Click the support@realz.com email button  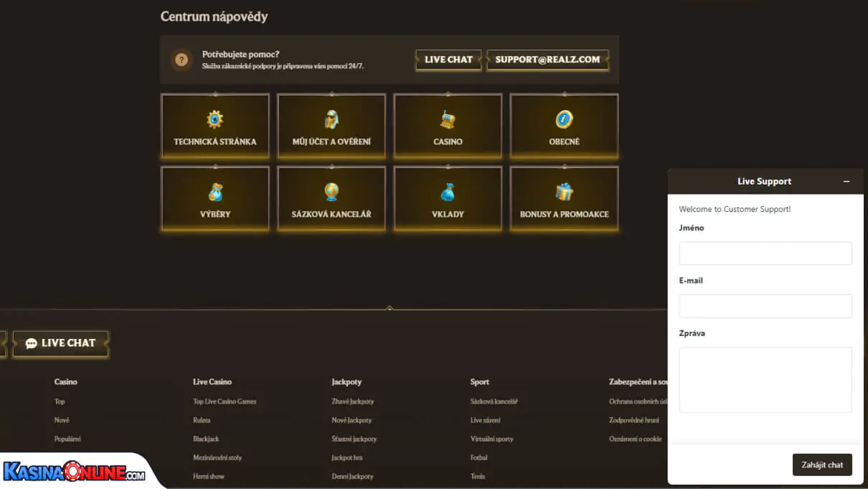547,60
